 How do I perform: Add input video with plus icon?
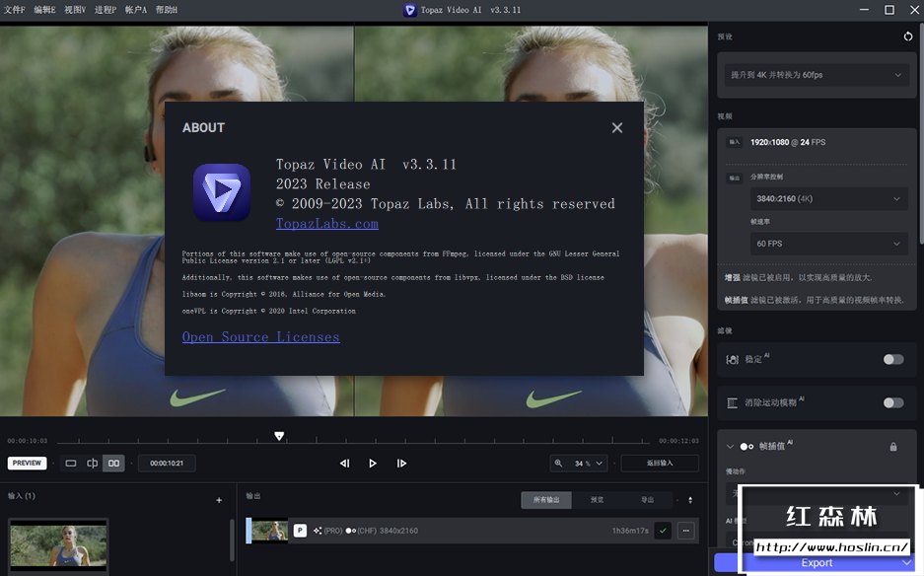click(x=219, y=500)
